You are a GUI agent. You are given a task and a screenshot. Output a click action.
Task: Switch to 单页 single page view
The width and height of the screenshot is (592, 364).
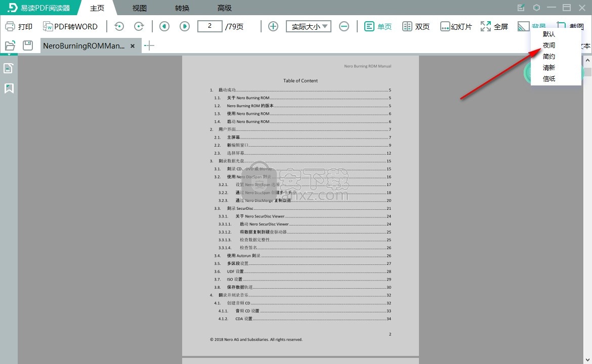tap(378, 26)
